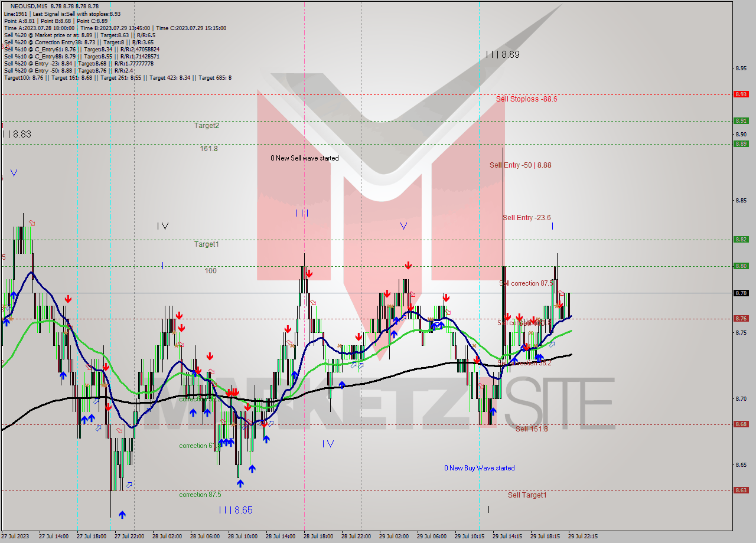Select the 'Sell Stoploss -88.6' label
This screenshot has width=756, height=543.
tap(526, 99)
